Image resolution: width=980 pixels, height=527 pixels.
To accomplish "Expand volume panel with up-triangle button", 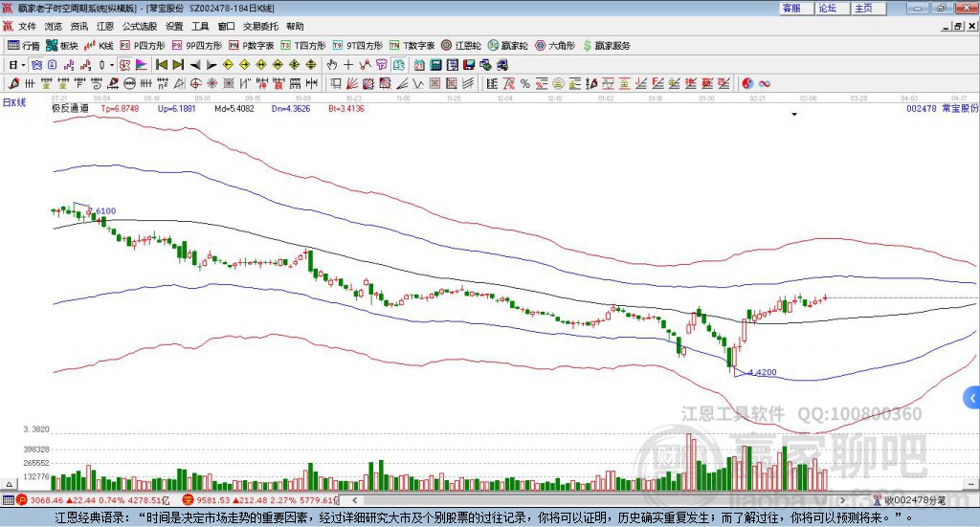I will click(9, 484).
